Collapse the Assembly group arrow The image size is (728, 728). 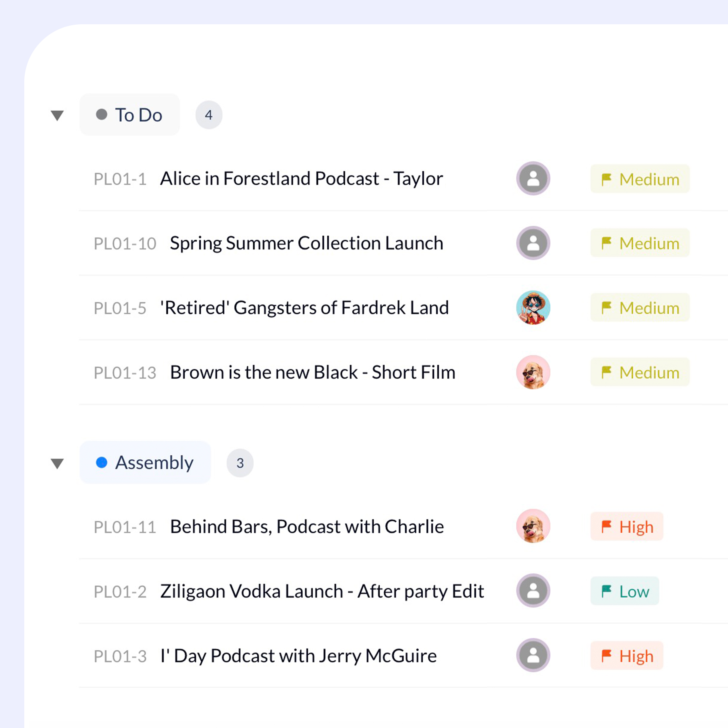tap(57, 463)
